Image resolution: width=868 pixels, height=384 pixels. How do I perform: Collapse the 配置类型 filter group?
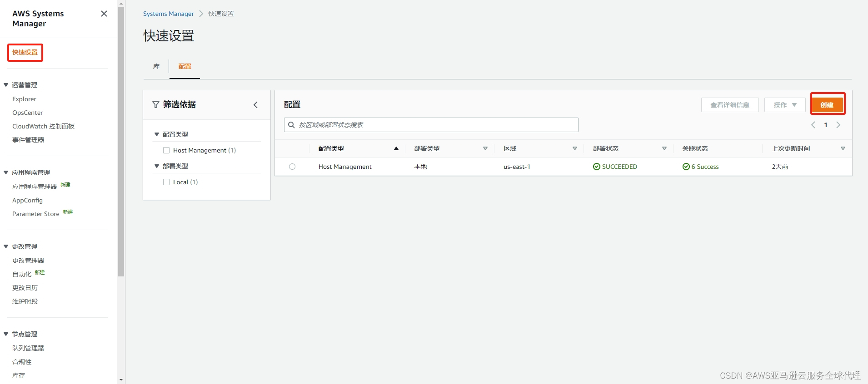click(x=157, y=134)
